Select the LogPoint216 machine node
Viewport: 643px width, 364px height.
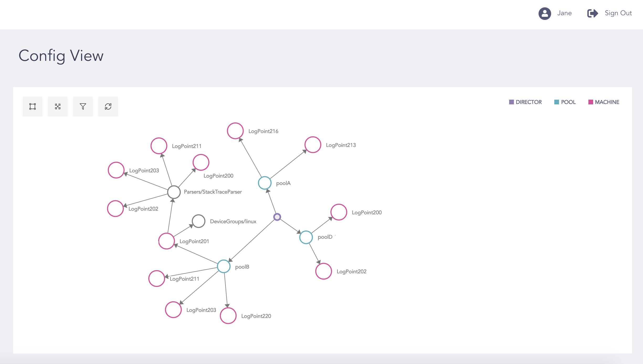pyautogui.click(x=235, y=131)
